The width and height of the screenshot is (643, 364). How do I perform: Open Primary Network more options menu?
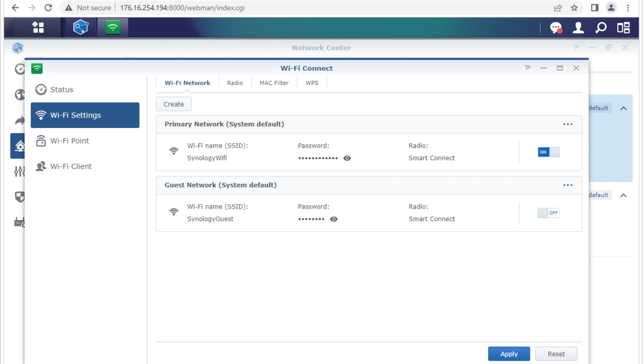coord(568,124)
